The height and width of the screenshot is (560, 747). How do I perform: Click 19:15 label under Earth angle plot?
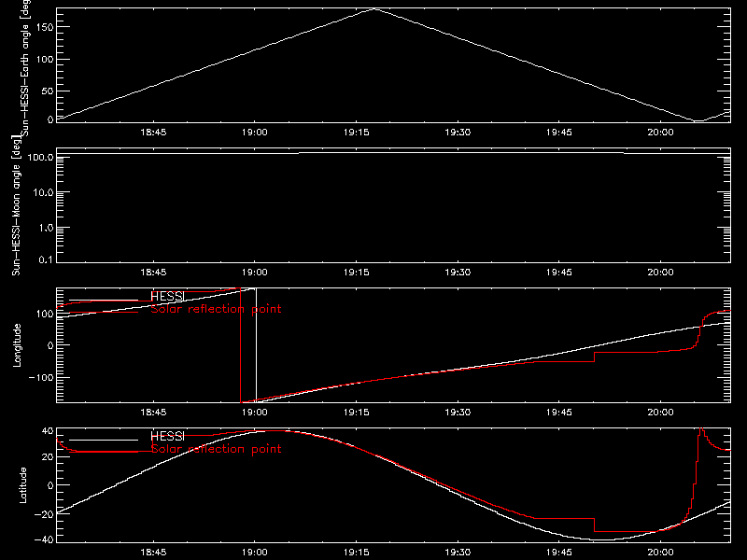tap(357, 132)
